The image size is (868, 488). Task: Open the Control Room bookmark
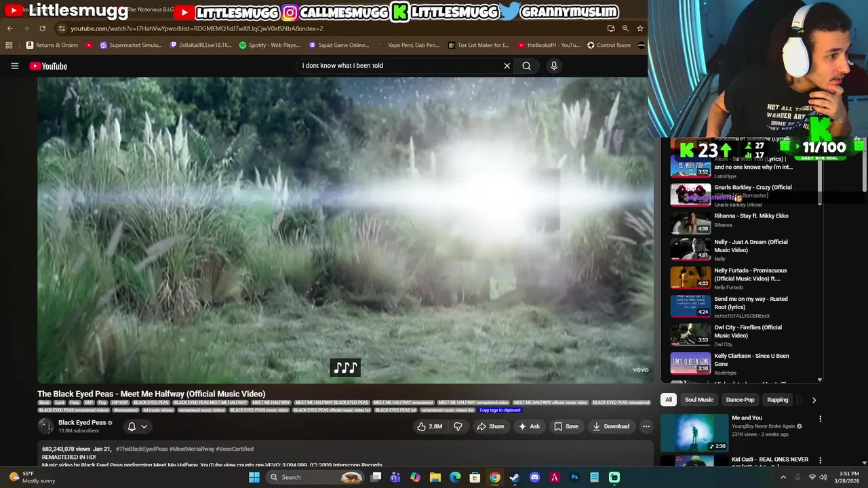608,45
